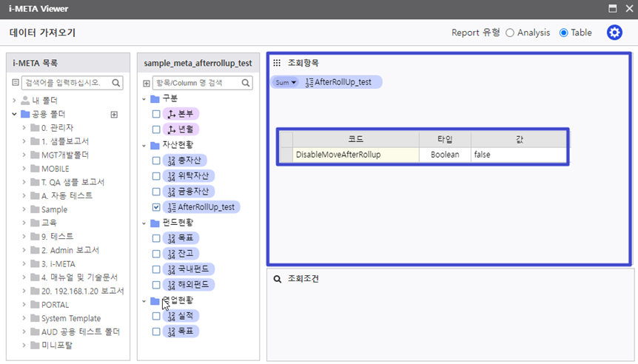Click collapse-all icon beside i-META search box

16,84
